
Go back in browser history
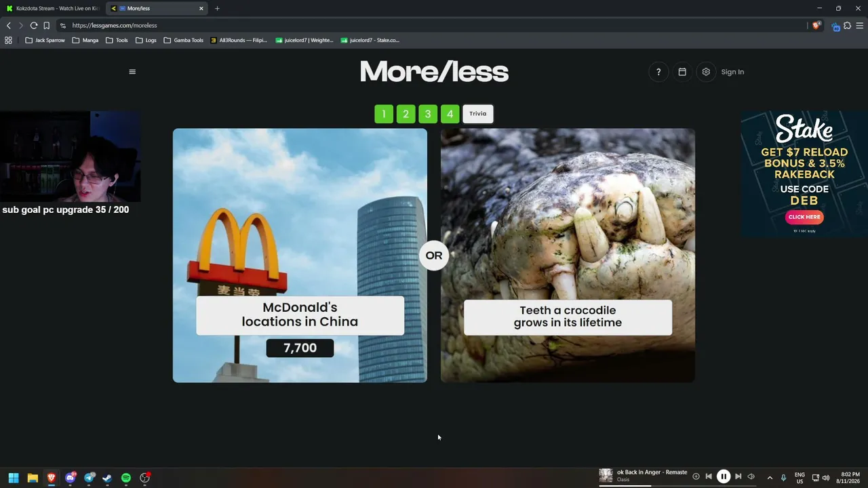[8, 25]
